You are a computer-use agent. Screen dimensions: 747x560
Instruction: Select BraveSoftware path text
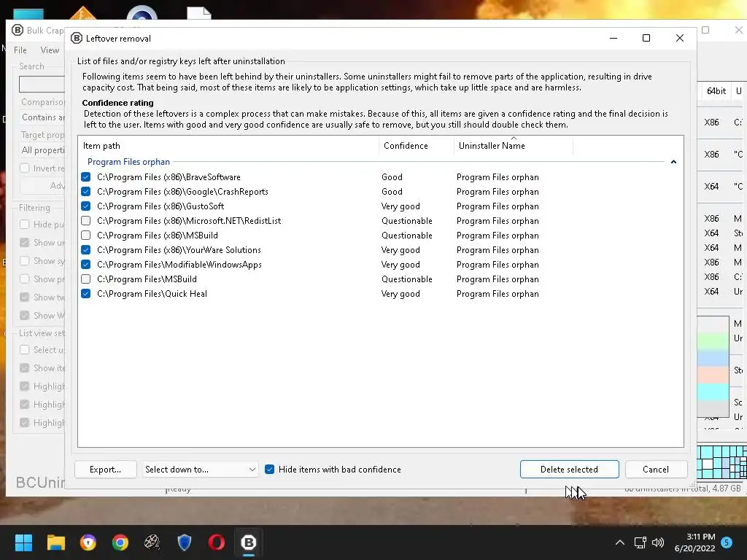[169, 177]
